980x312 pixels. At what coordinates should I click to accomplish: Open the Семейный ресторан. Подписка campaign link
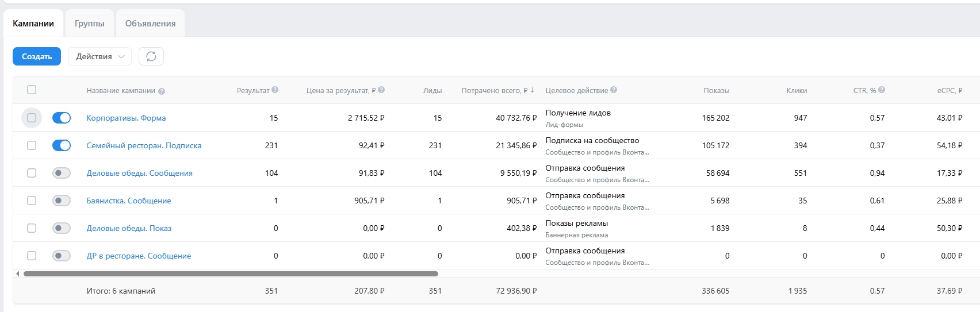point(144,145)
